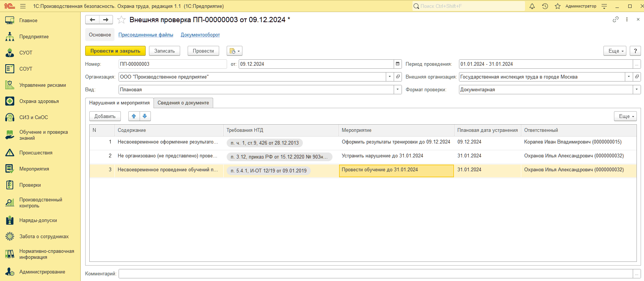The height and width of the screenshot is (281, 644).
Task: Switch to Сведения о документе tab
Action: pos(183,103)
